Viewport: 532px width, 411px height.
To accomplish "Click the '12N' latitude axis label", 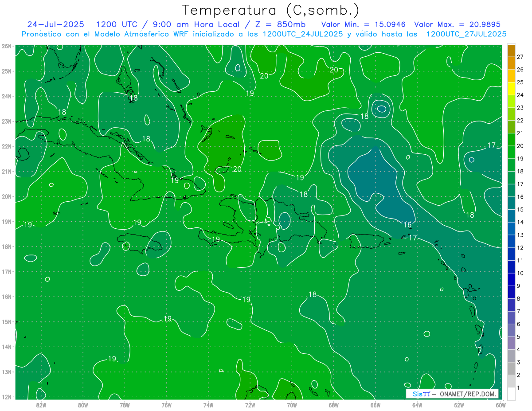I will [6, 397].
